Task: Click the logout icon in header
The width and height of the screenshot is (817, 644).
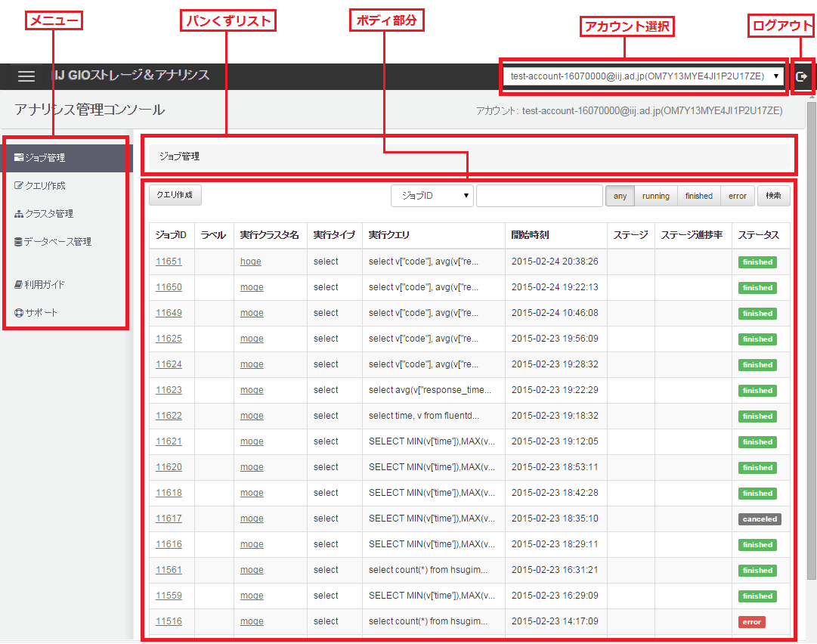Action: pyautogui.click(x=801, y=76)
